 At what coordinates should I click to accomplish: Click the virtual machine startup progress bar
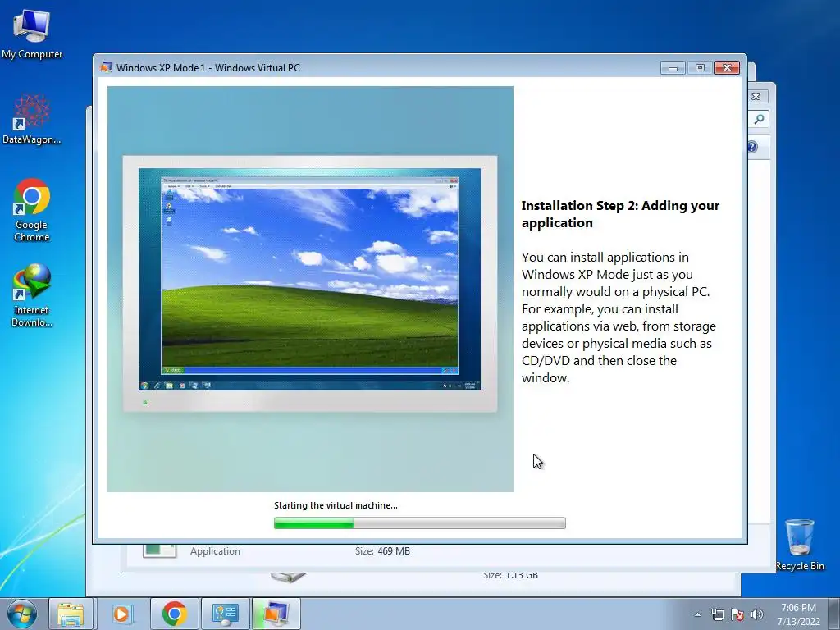pos(419,523)
